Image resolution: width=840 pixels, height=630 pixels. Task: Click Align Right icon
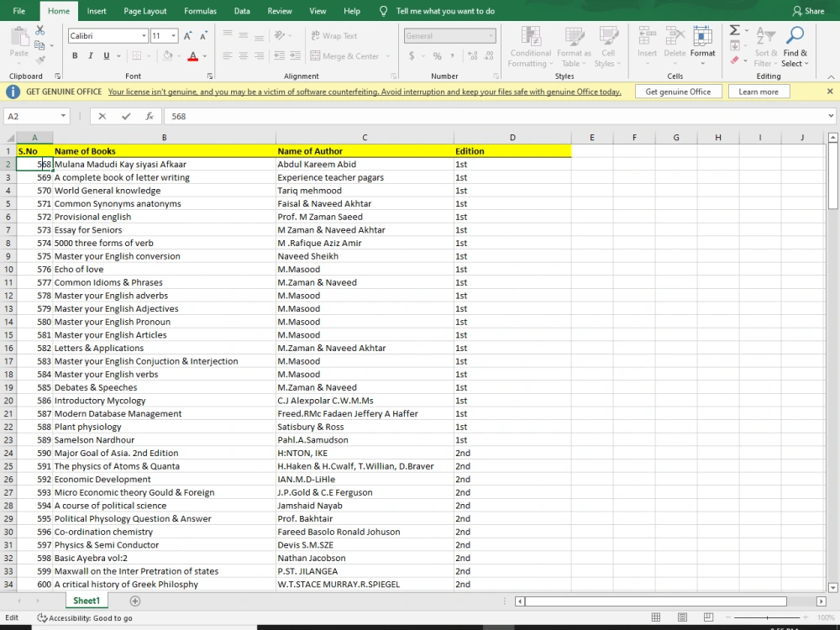coord(260,55)
